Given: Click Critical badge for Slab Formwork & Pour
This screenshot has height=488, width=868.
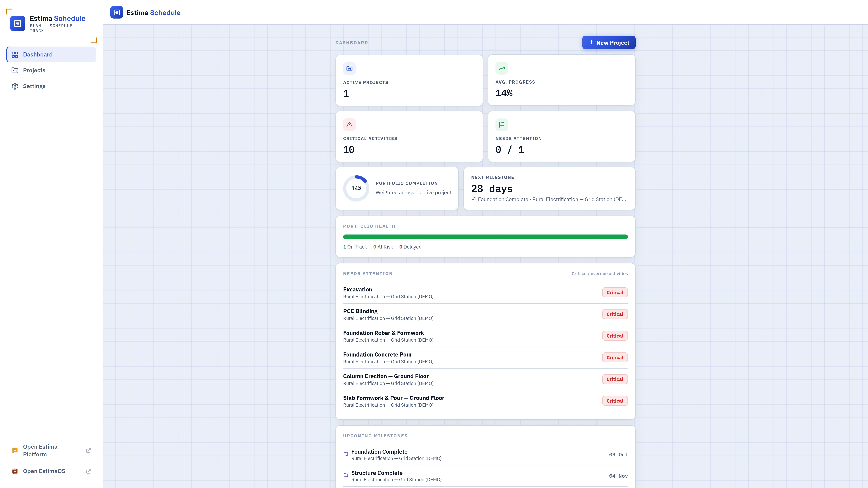Looking at the screenshot, I should [615, 401].
